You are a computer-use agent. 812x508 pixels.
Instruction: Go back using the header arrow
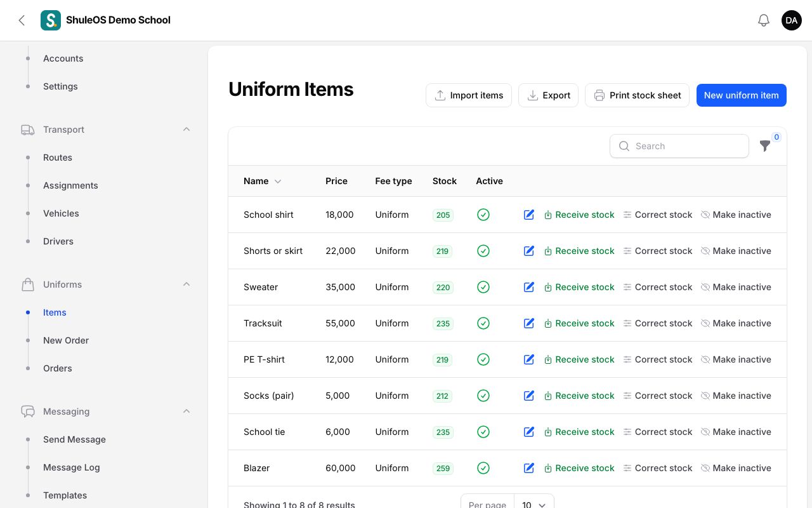click(x=22, y=20)
